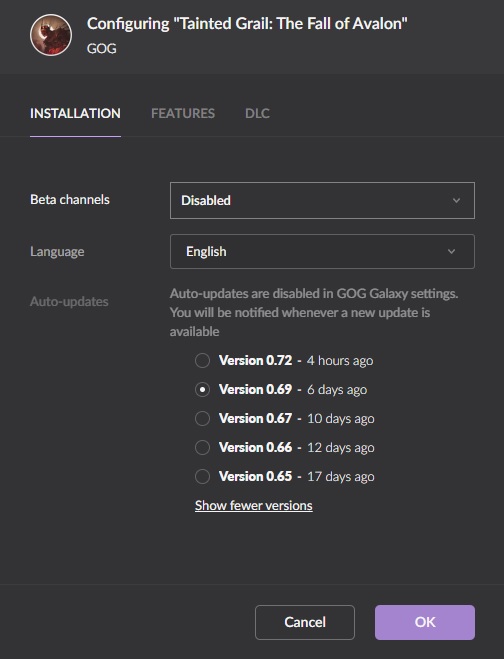Open the Language English dropdown
504x659 pixels.
(x=322, y=251)
